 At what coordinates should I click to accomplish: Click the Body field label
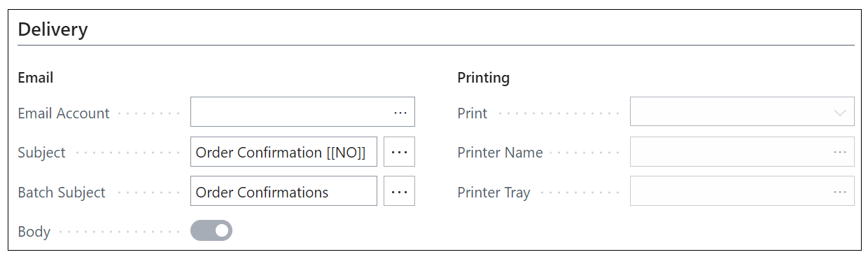(34, 231)
